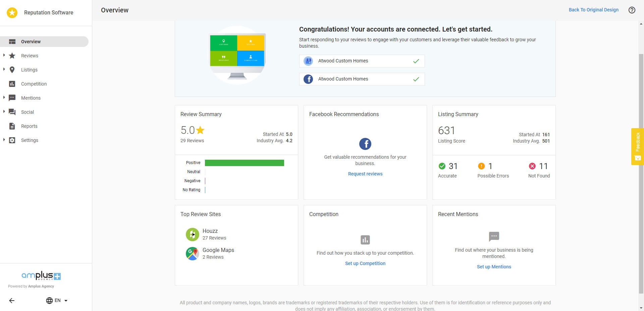
Task: Click the back arrow in sidebar footer
Action: click(x=12, y=301)
